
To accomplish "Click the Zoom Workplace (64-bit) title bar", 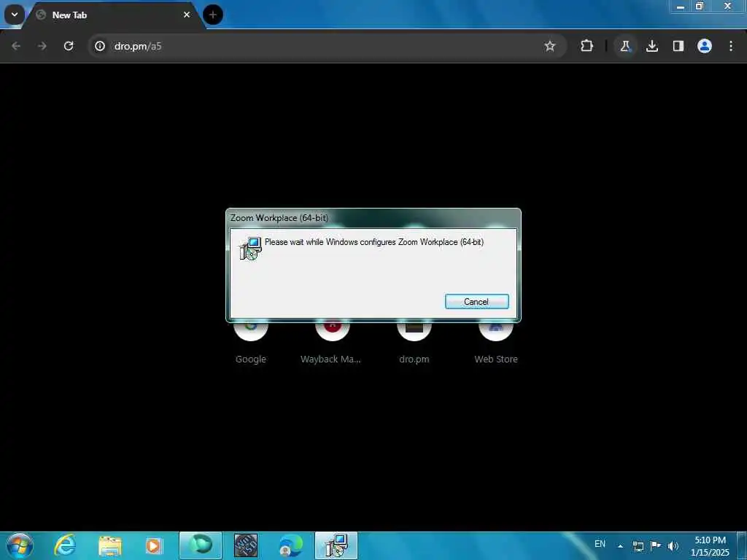I will coord(373,218).
